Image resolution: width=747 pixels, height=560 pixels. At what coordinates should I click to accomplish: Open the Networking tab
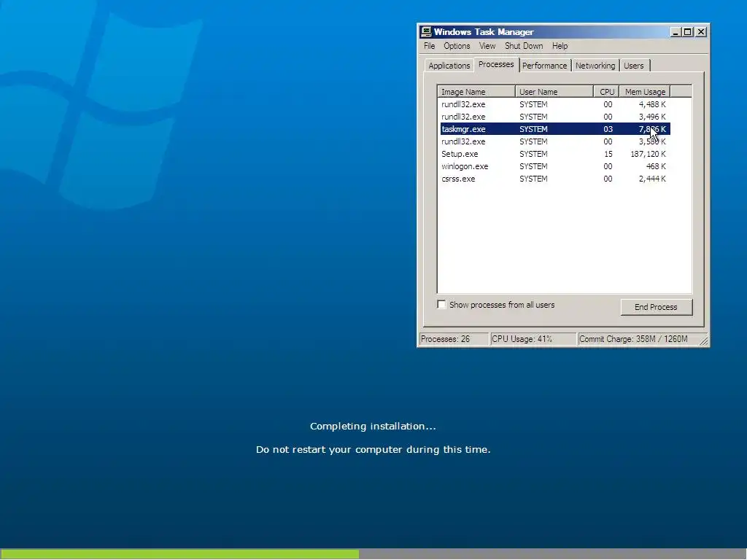[595, 66]
